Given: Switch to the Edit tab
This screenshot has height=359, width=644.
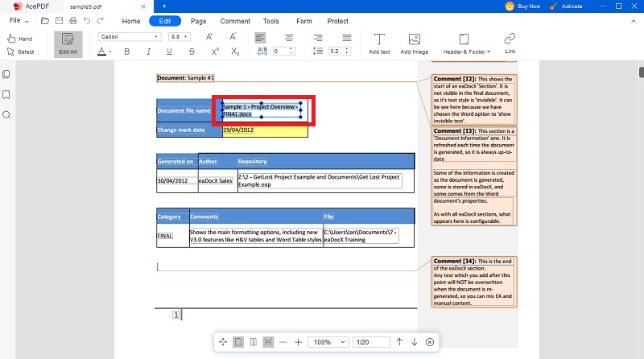Looking at the screenshot, I should pos(165,21).
